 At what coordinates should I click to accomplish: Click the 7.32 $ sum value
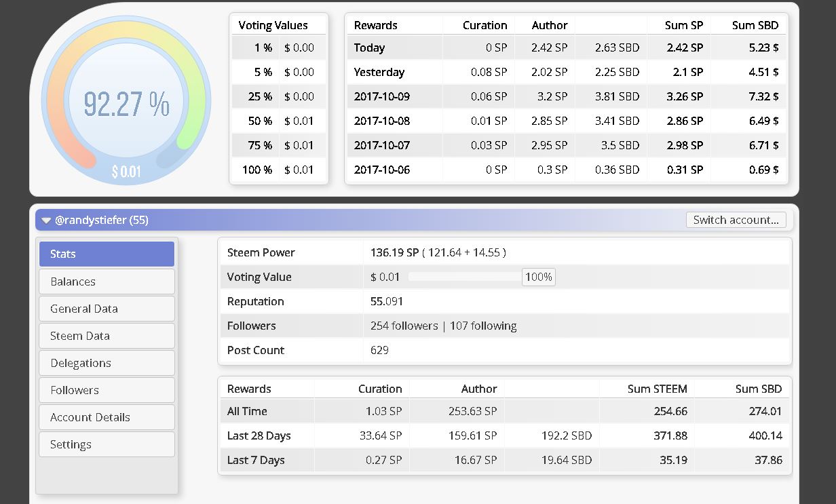click(764, 96)
